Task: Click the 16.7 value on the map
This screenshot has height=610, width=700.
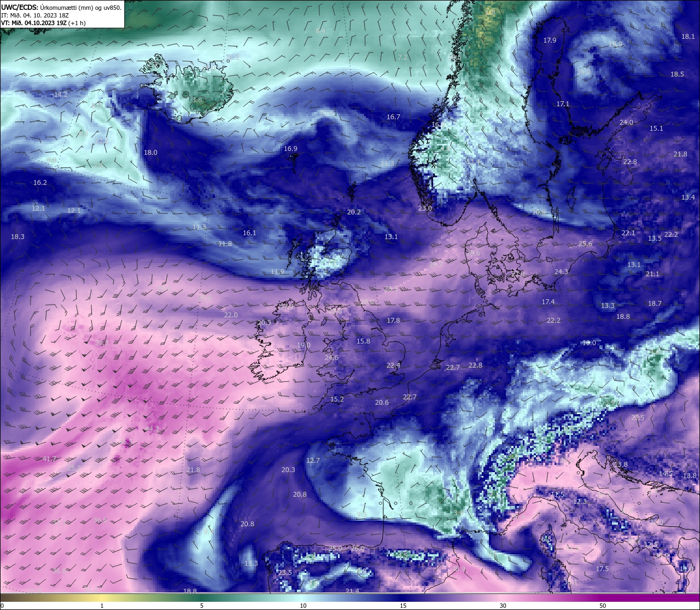Action: pyautogui.click(x=393, y=117)
